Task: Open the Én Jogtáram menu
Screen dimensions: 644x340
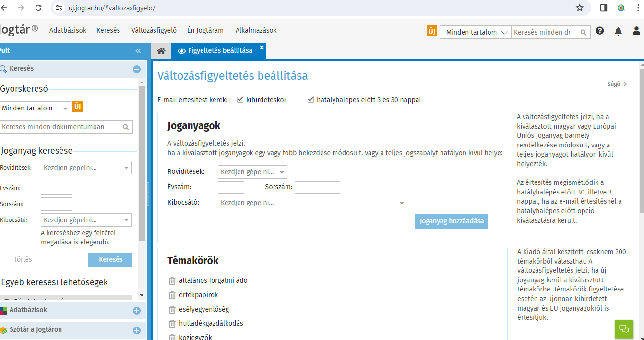Action: tap(205, 30)
